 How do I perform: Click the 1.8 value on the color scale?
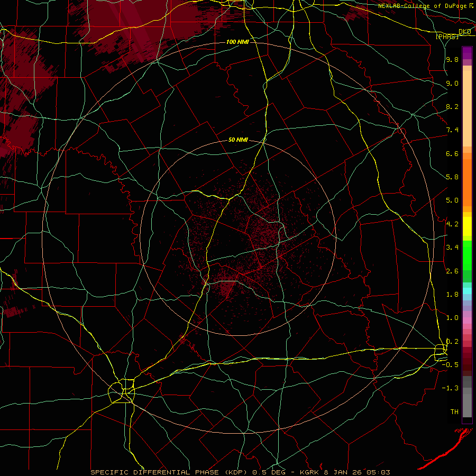[452, 295]
